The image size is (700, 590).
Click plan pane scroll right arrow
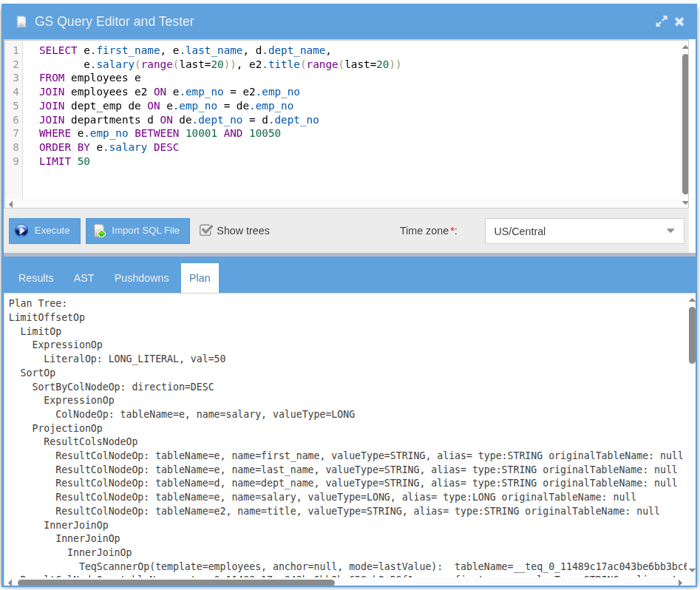click(x=680, y=583)
